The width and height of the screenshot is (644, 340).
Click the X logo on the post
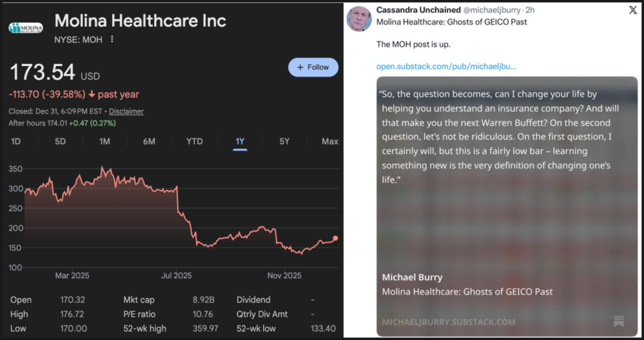pyautogui.click(x=633, y=10)
